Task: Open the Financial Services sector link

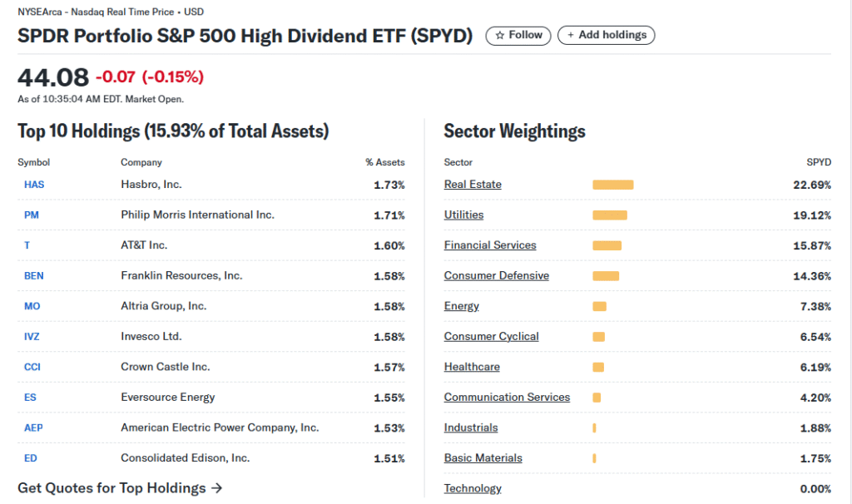Action: pyautogui.click(x=490, y=245)
